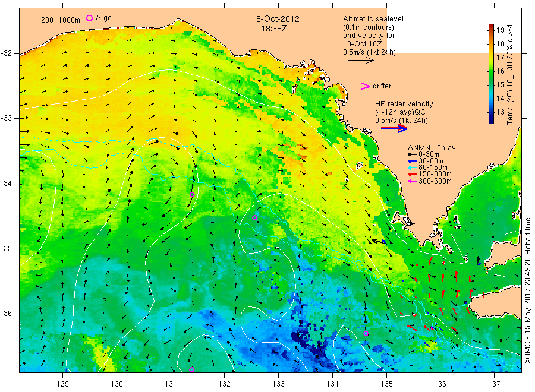Click the latitude label '-32'

tap(6, 53)
